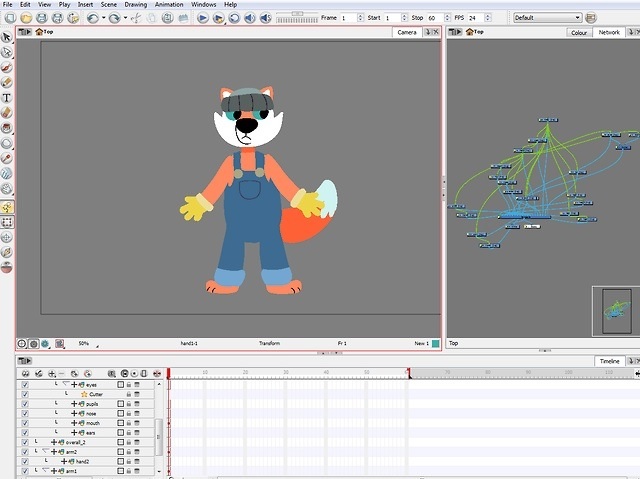Open the Default workspace dropdown
This screenshot has width=640, height=479.
point(547,18)
